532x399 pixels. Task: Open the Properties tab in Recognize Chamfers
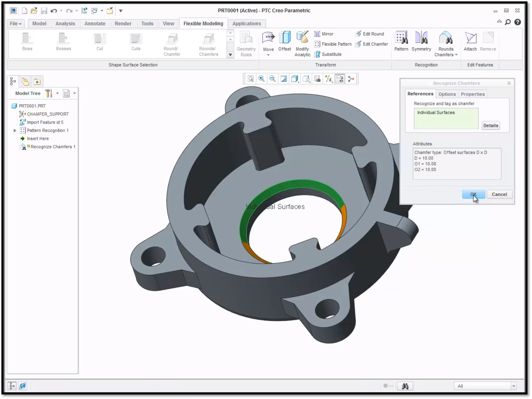473,94
